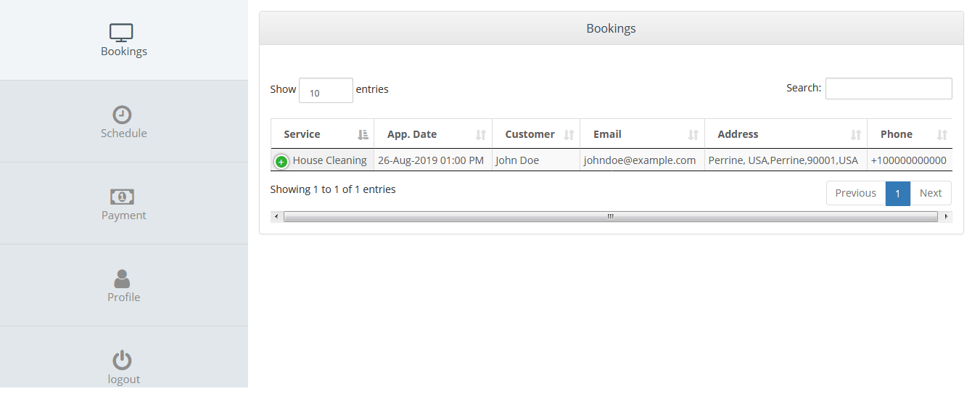Open Schedule via the clock icon
This screenshot has height=394, width=980.
122,115
